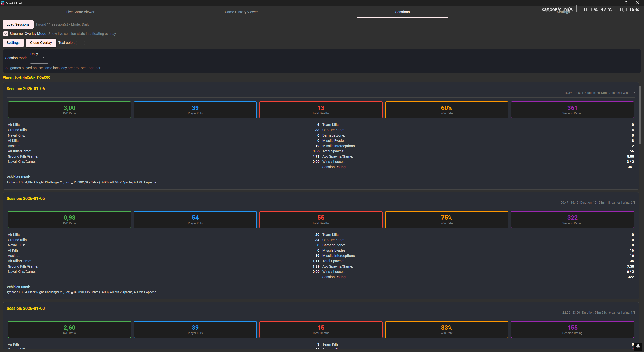Open the Settings tab at top right
The width and height of the screenshot is (644, 352).
pos(563,12)
